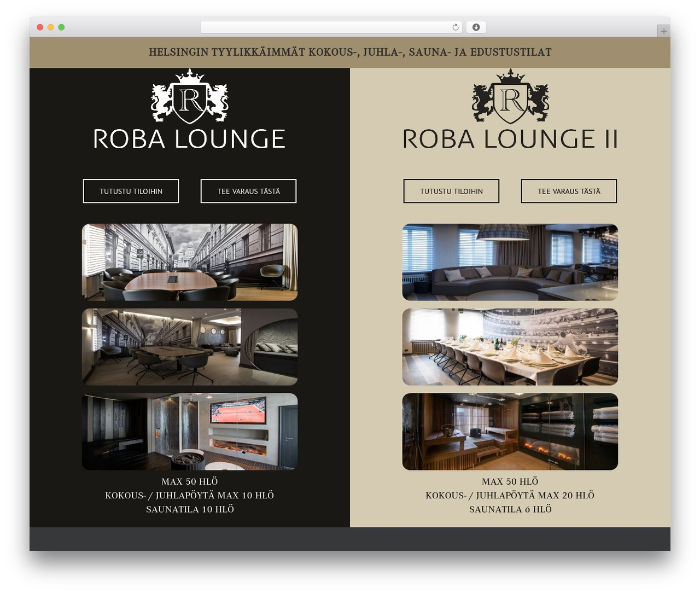Open Tutustu tiloihin for Roba Lounge
The width and height of the screenshot is (700, 593).
131,191
